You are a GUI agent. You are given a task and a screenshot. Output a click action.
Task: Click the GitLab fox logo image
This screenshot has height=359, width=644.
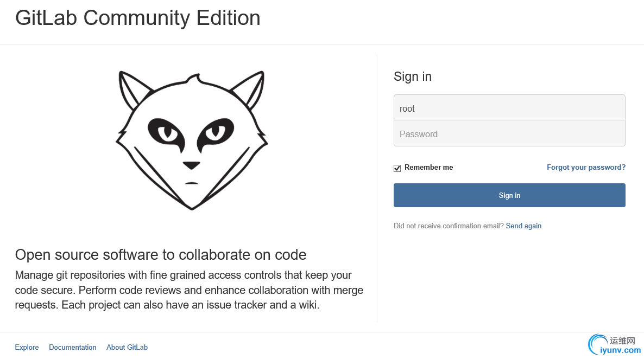click(192, 140)
